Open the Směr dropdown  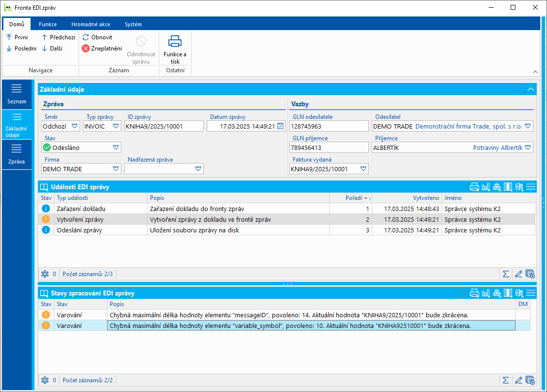point(74,126)
